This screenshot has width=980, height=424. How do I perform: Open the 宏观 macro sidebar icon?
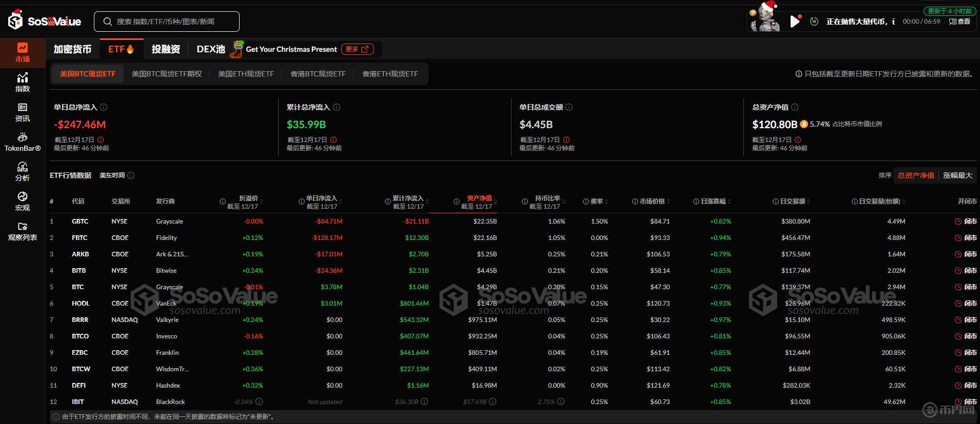point(23,201)
